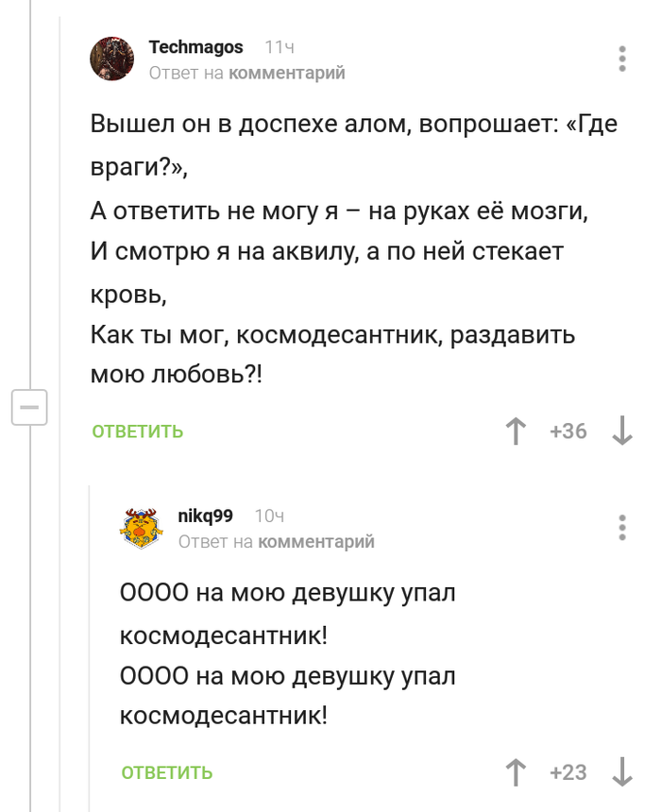Follow 'комментарий' link in nikq99 header

[315, 541]
